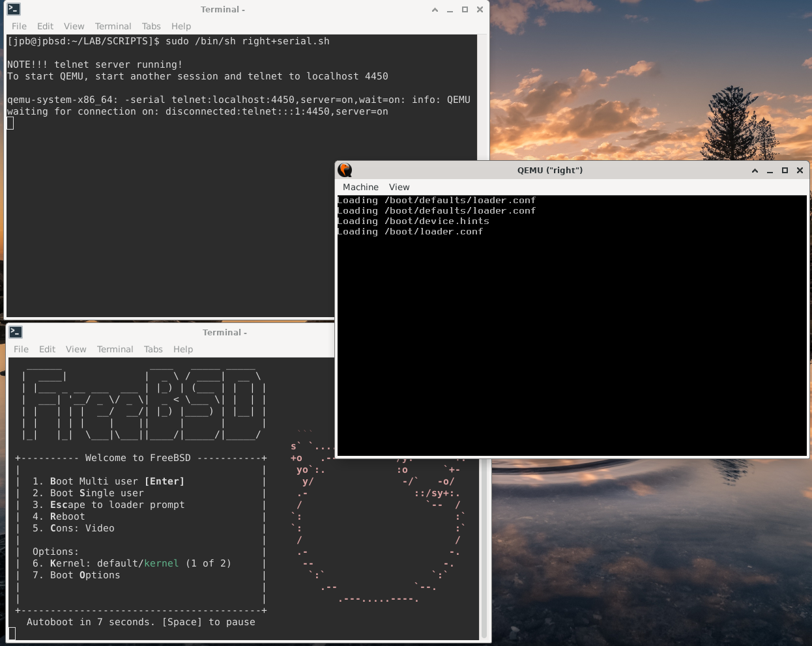This screenshot has width=812, height=646.
Task: Open Boot Options in the FreeBSD menu
Action: 81,575
